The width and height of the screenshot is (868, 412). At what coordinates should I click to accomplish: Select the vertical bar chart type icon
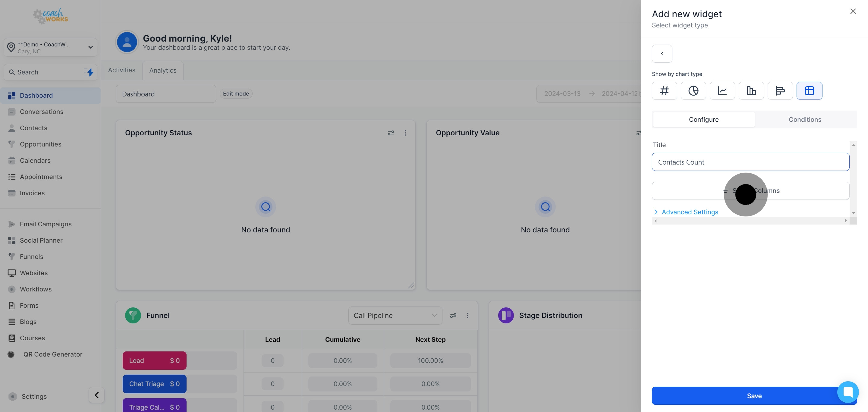point(751,91)
